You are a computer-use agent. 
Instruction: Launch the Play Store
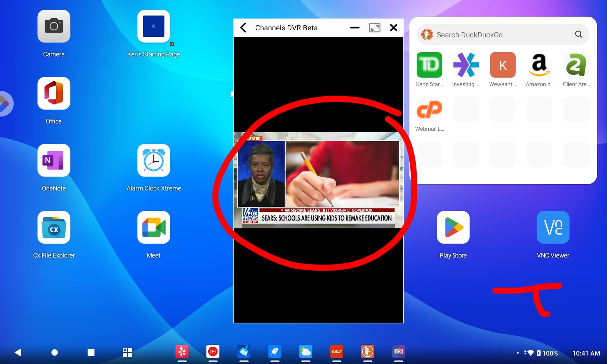(x=453, y=227)
